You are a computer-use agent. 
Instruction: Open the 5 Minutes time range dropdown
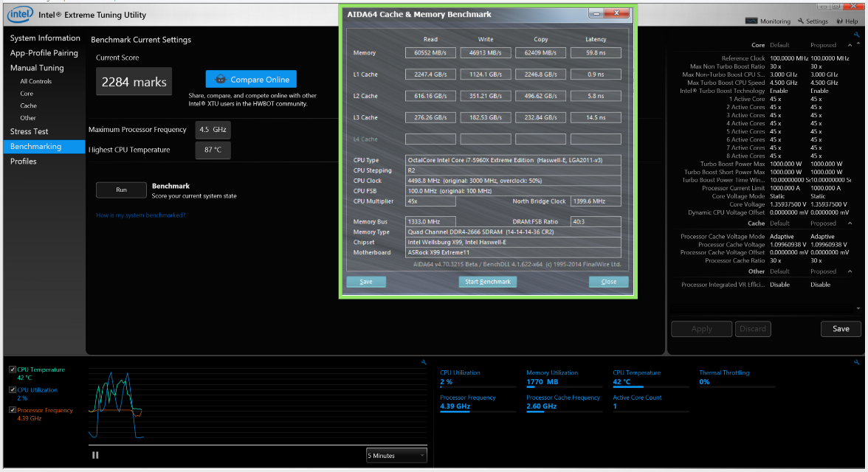(396, 456)
